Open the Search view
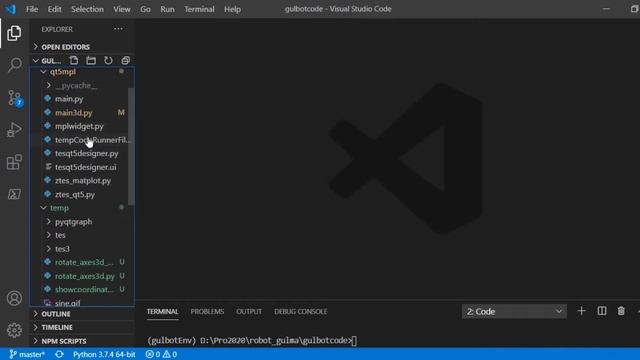This screenshot has height=360, width=640. tap(14, 65)
